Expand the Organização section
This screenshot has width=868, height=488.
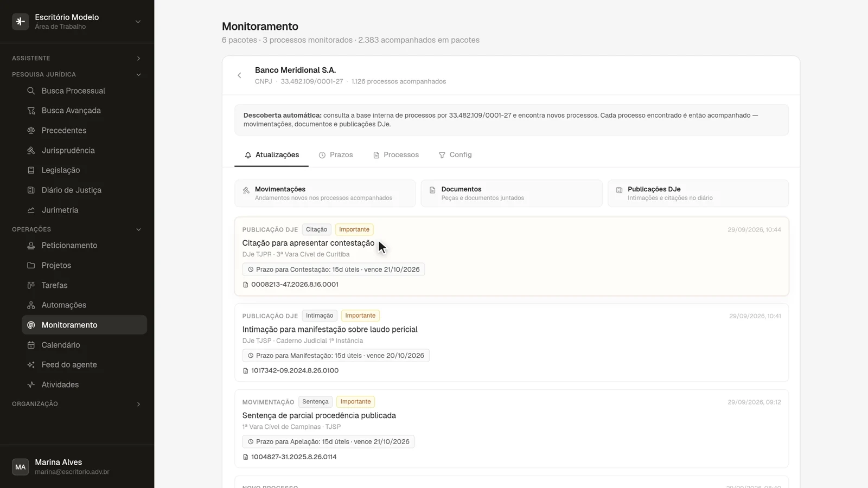pos(138,404)
